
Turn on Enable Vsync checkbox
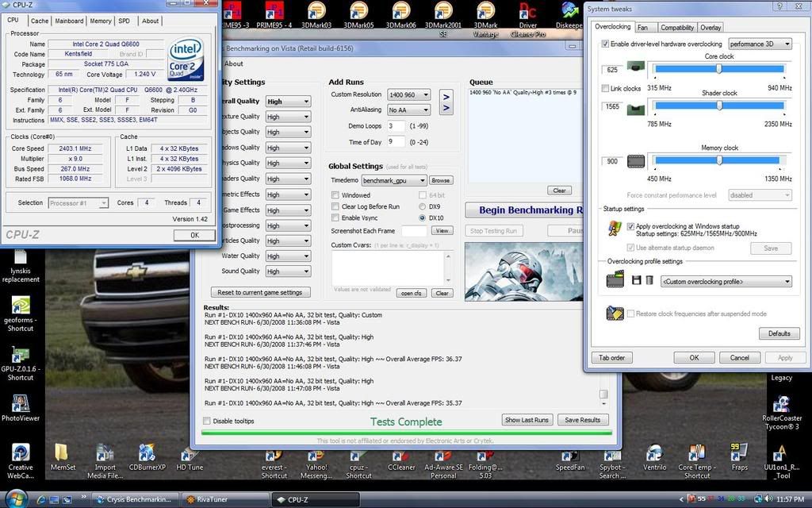click(x=335, y=218)
